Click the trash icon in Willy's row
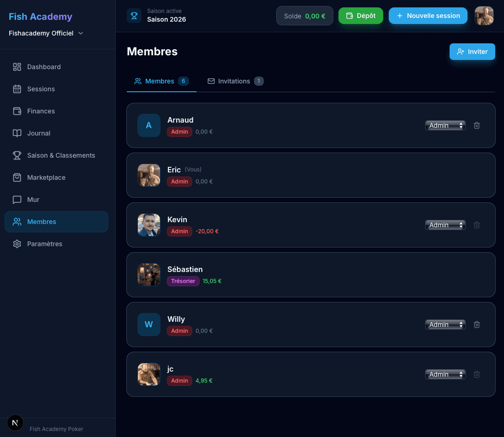 [477, 325]
